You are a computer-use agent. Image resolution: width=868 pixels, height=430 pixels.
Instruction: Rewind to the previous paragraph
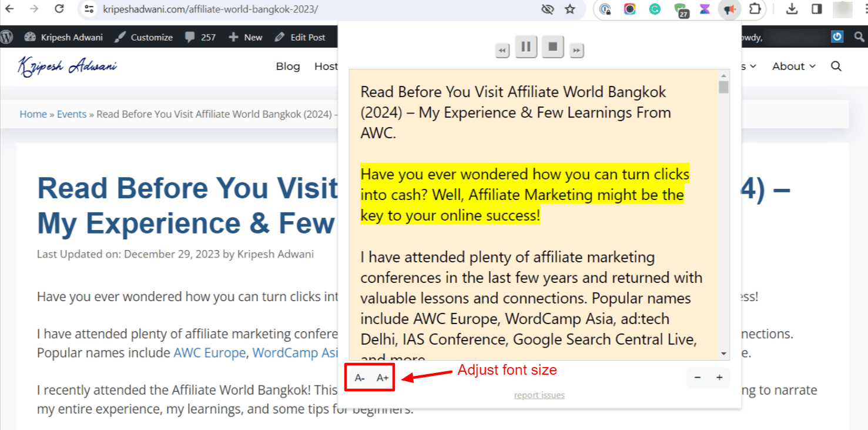tap(502, 51)
